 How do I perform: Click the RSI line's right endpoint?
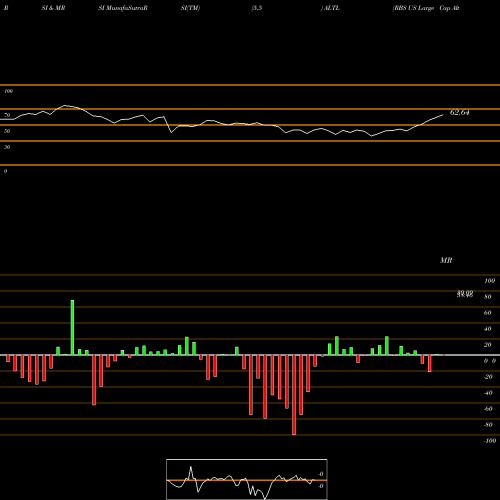443,115
